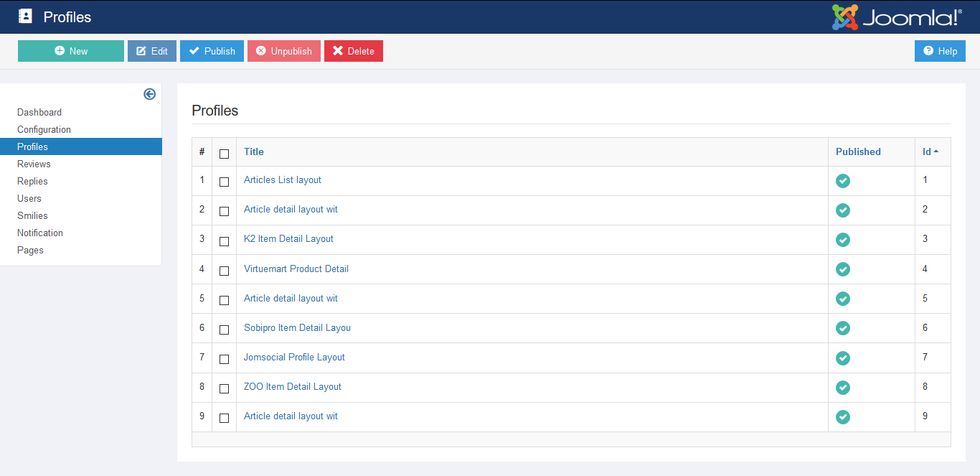Toggle published icon for Jomsocial Profile Layout
Image resolution: width=980 pixels, height=476 pixels.
point(843,358)
